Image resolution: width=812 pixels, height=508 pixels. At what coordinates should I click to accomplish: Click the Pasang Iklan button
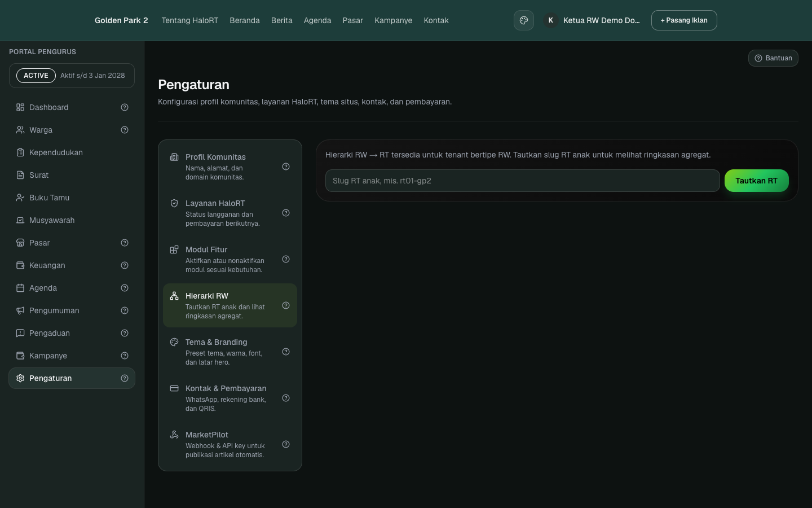pos(684,20)
